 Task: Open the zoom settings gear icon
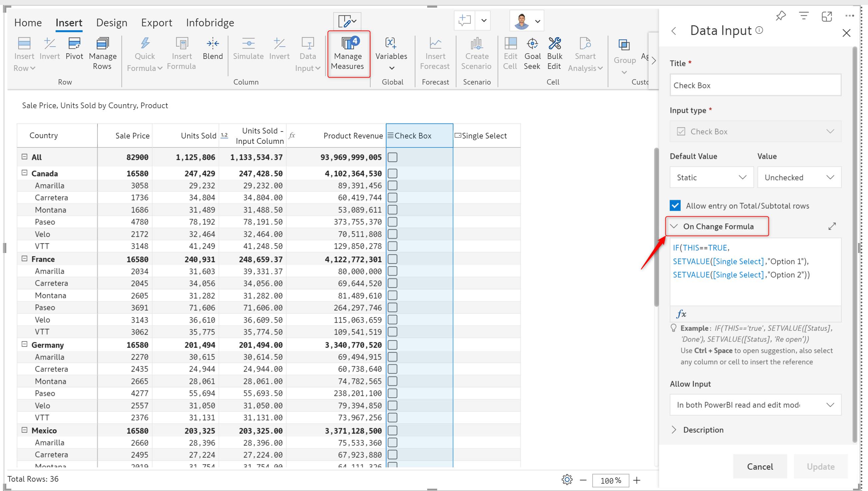tap(567, 480)
